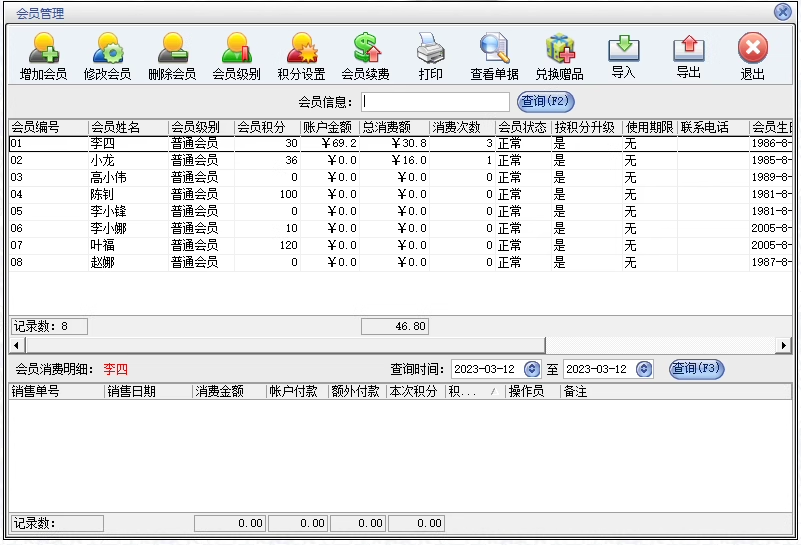Select member row 李四
The image size is (801, 545).
click(x=400, y=144)
